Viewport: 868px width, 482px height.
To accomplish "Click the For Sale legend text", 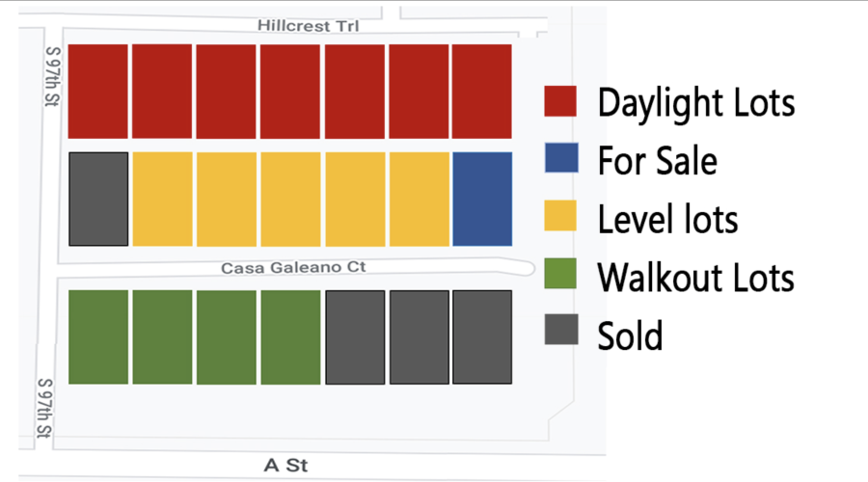I will (x=658, y=161).
